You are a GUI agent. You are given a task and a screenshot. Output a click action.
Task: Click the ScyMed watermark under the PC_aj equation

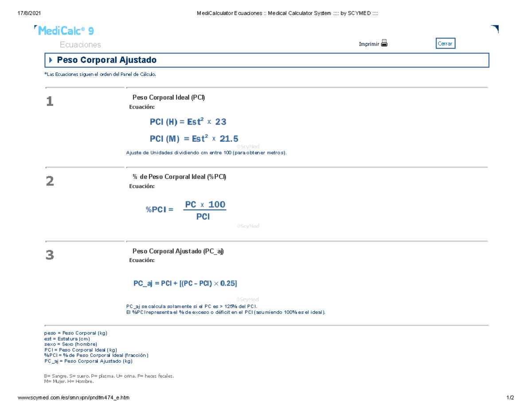coord(248,299)
